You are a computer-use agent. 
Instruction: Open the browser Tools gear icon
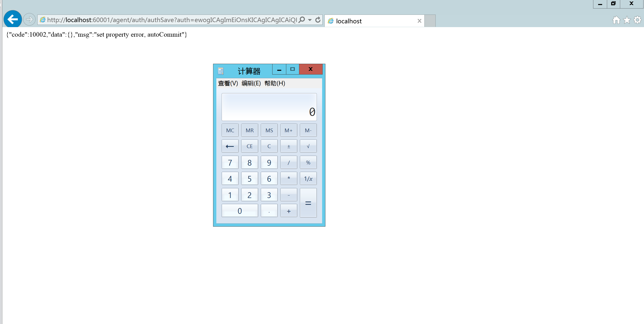637,20
